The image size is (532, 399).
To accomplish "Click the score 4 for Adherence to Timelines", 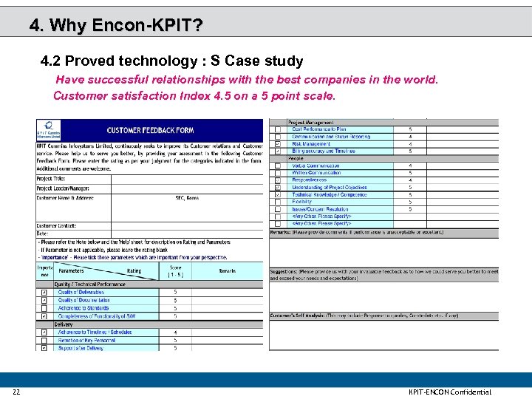I will click(175, 332).
